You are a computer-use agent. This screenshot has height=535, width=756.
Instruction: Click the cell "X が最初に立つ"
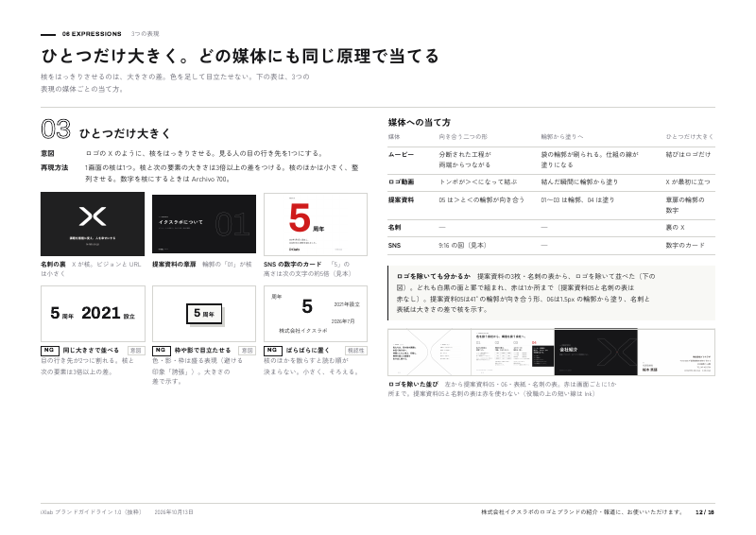point(688,182)
